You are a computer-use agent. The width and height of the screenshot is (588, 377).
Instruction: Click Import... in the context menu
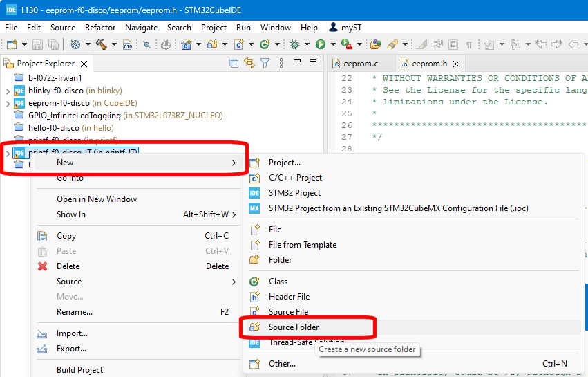coord(137,333)
